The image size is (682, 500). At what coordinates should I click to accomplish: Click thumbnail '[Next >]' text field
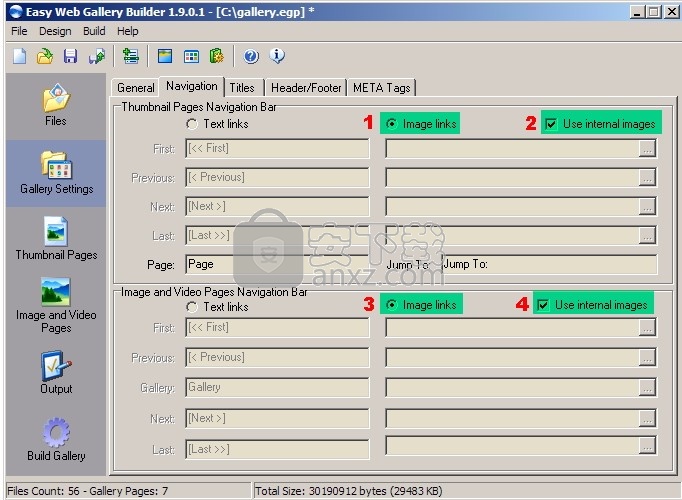point(277,207)
